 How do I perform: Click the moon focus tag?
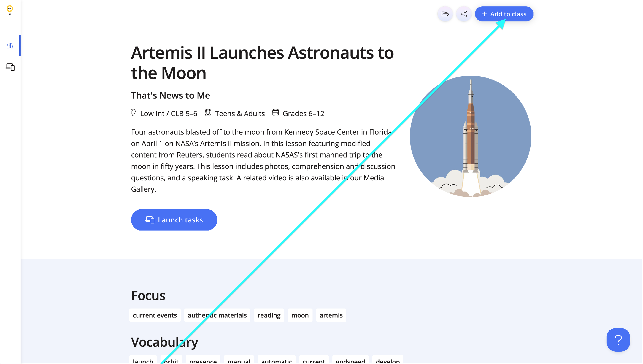tap(300, 315)
